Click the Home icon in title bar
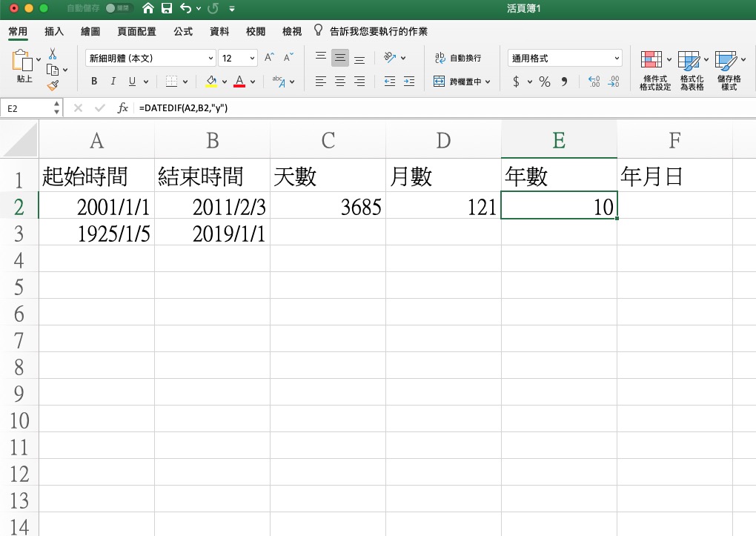 pyautogui.click(x=148, y=9)
